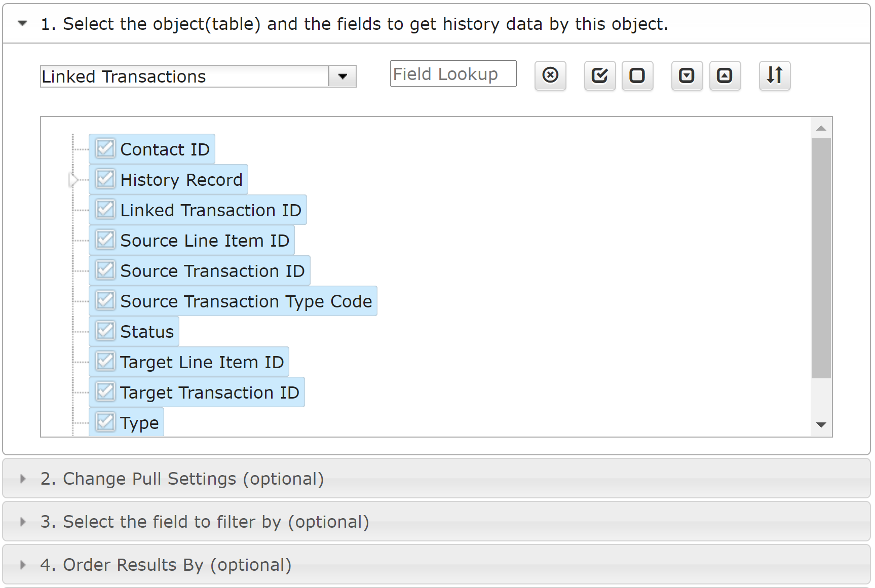Click the sort fields up-down arrows icon
This screenshot has width=875, height=588.
coord(775,75)
